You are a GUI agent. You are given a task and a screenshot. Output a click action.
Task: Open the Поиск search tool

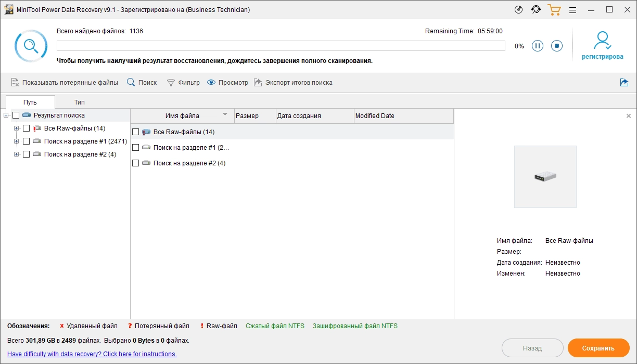coord(142,83)
